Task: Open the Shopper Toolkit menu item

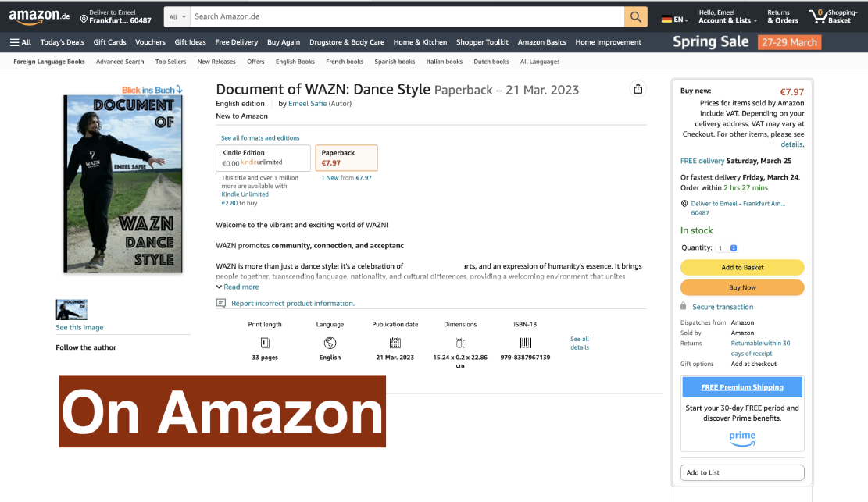Action: pyautogui.click(x=482, y=42)
